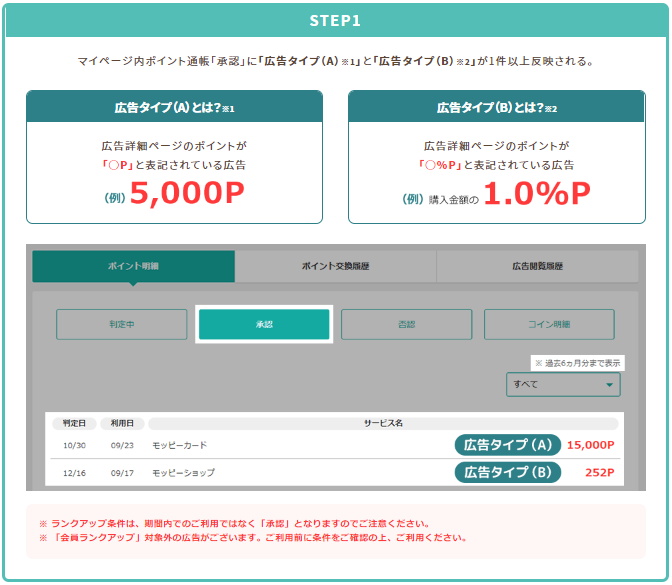Image resolution: width=672 pixels, height=585 pixels.
Task: Click the dropdown arrow next to すべて
Action: 609,384
